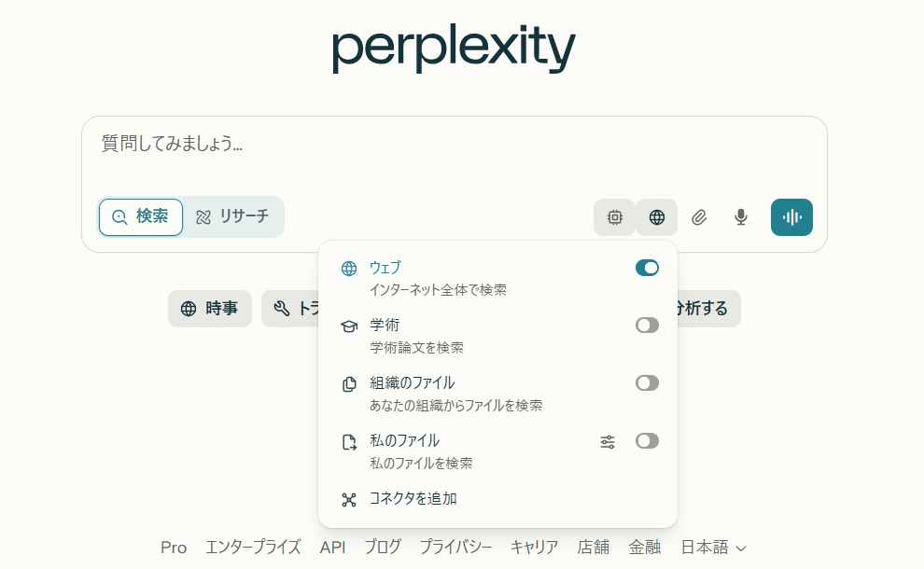Enable the 学術 papers toggle
The width and height of the screenshot is (924, 569).
pyautogui.click(x=647, y=326)
